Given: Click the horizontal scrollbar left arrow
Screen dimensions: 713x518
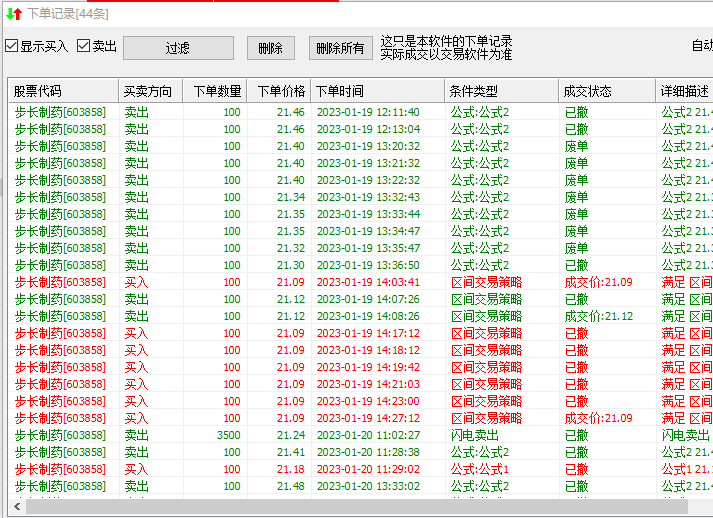Looking at the screenshot, I should coord(16,507).
